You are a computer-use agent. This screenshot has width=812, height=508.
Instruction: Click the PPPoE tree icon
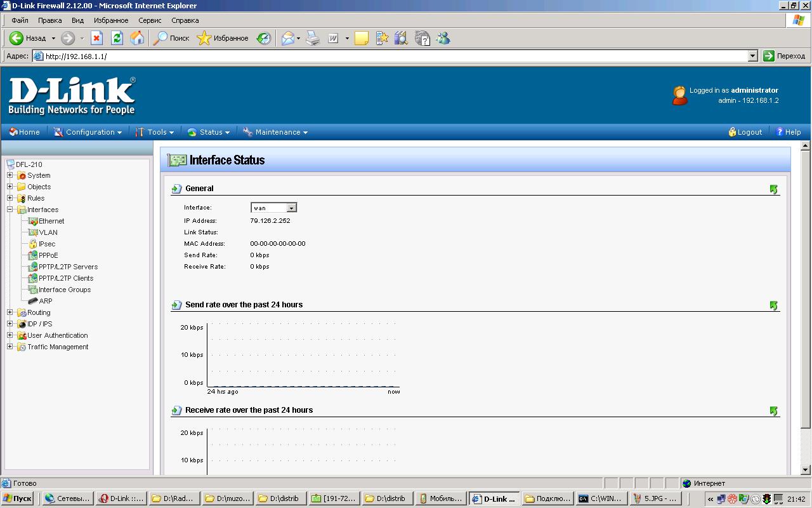coord(33,255)
